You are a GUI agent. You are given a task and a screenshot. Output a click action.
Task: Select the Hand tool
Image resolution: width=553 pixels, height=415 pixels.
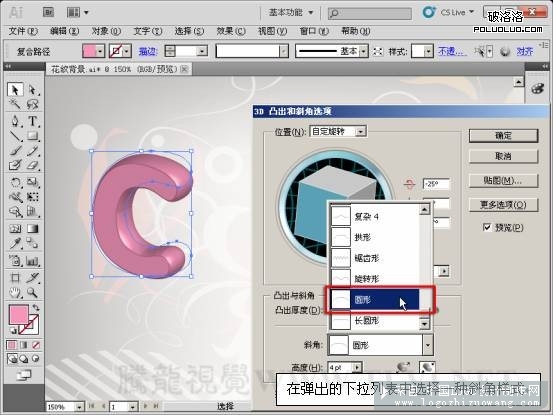coord(15,292)
